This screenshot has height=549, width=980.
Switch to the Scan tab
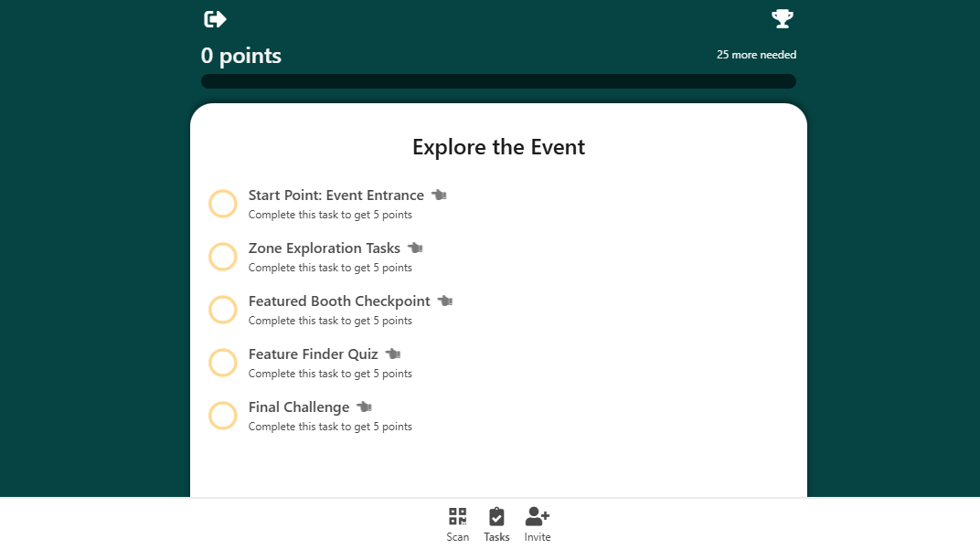pos(457,524)
